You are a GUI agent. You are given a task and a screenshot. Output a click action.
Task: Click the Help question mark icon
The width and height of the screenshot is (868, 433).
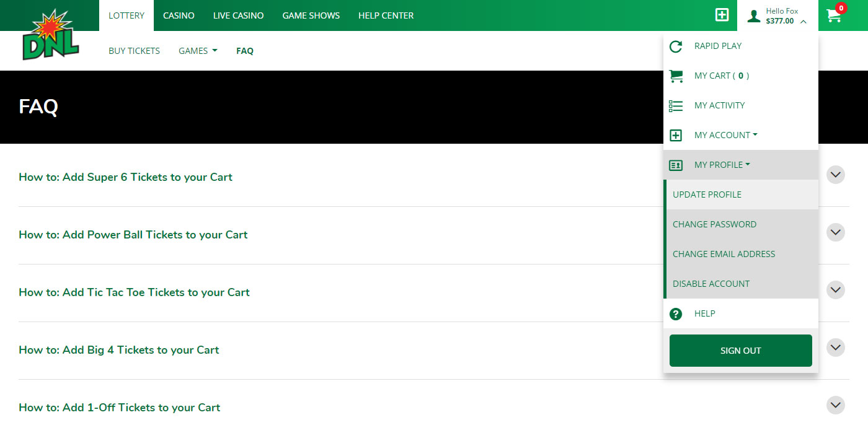click(676, 314)
